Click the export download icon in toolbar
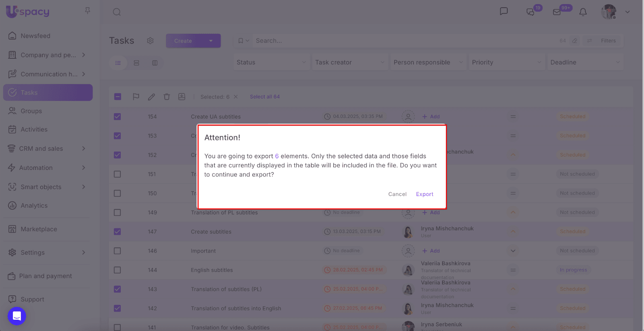This screenshot has width=644, height=331. coord(182,97)
